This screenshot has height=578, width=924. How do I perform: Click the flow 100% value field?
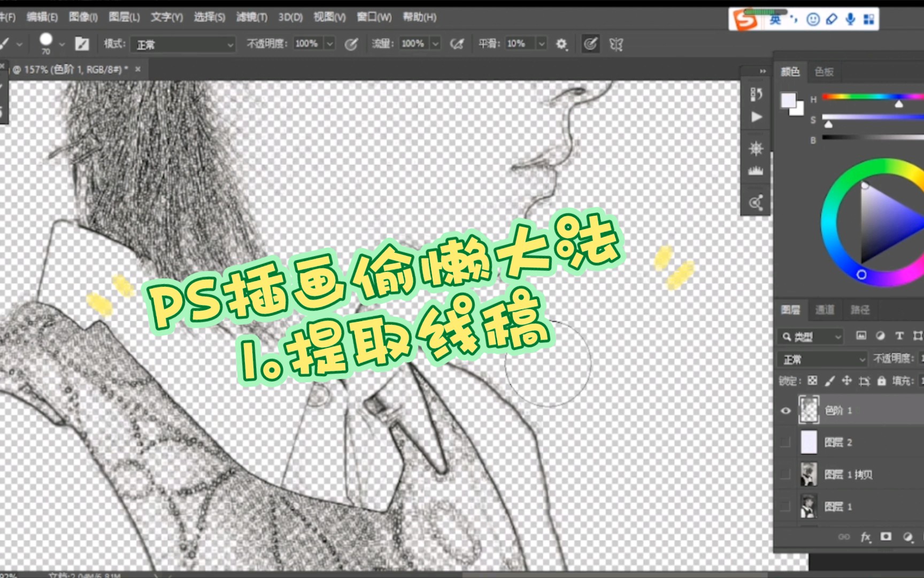pos(414,44)
